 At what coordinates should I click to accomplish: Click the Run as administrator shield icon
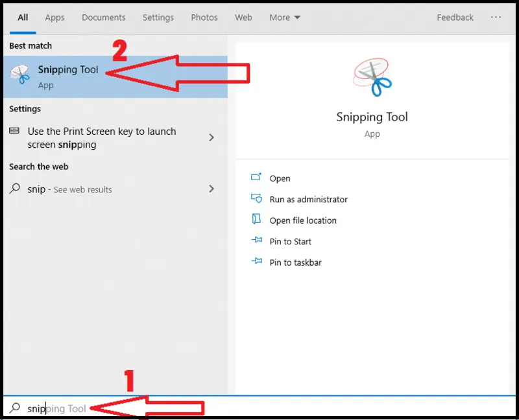coord(256,199)
